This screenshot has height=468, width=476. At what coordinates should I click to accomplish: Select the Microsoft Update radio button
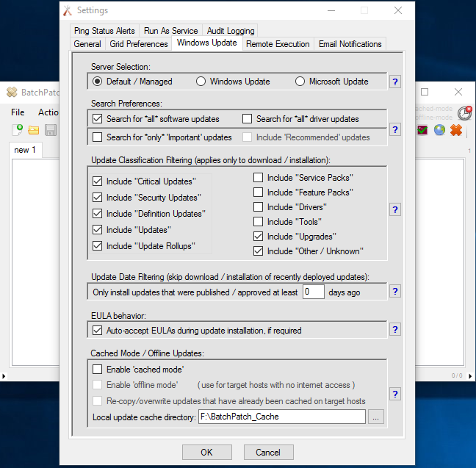tap(300, 82)
